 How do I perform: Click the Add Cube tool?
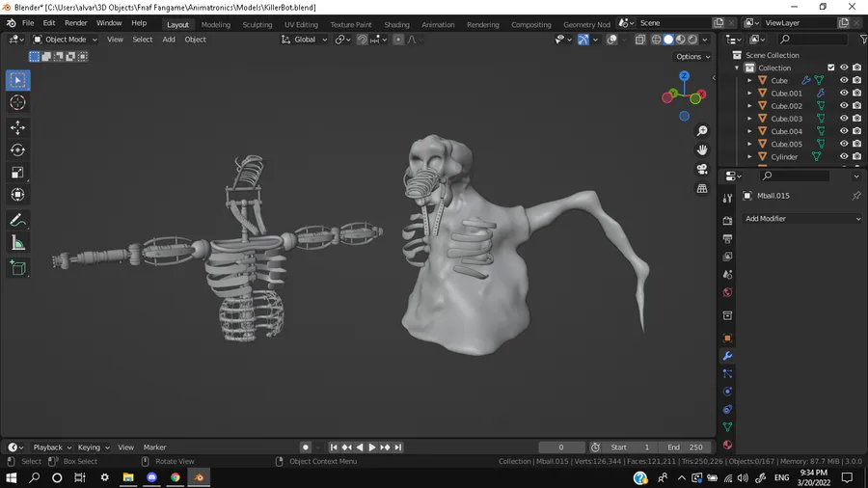coord(17,267)
